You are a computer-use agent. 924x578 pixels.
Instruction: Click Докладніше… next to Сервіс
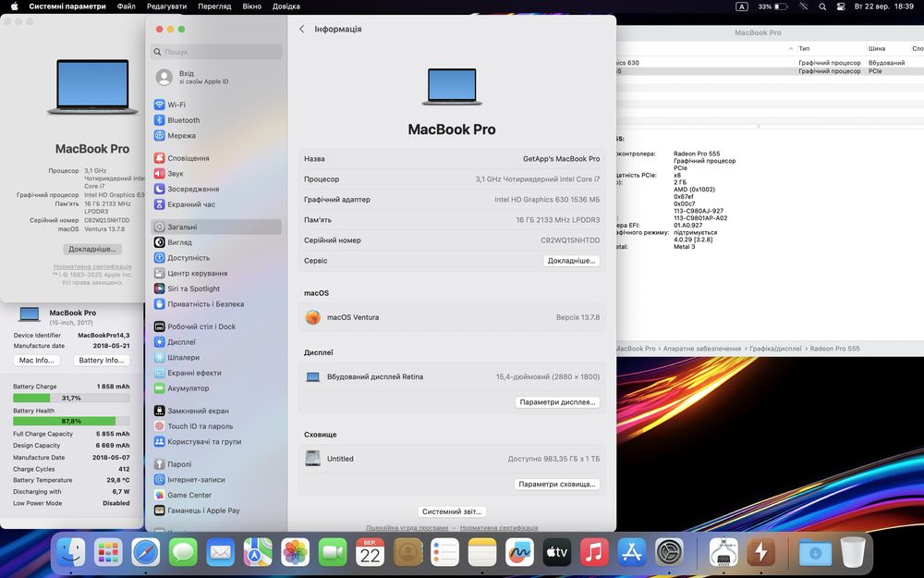571,261
